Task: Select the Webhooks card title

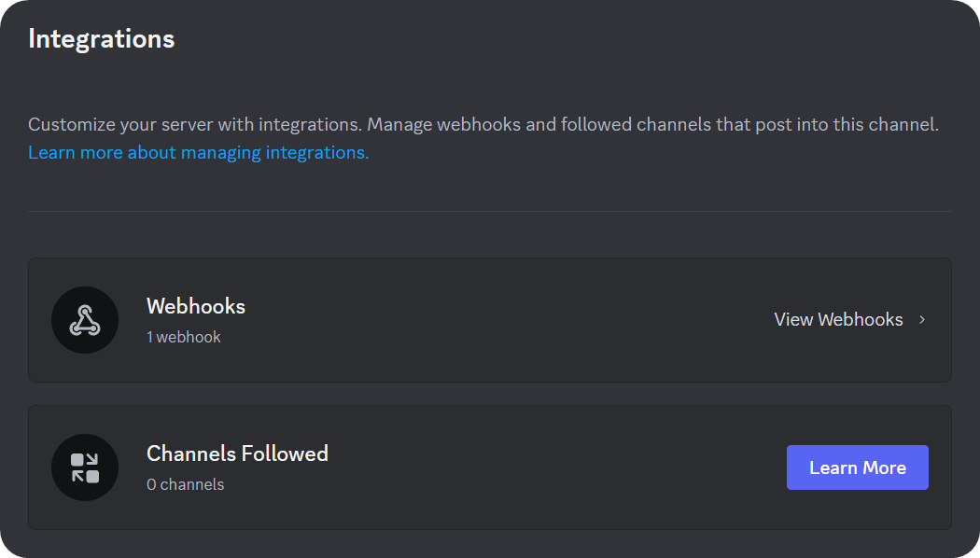Action: pos(195,306)
